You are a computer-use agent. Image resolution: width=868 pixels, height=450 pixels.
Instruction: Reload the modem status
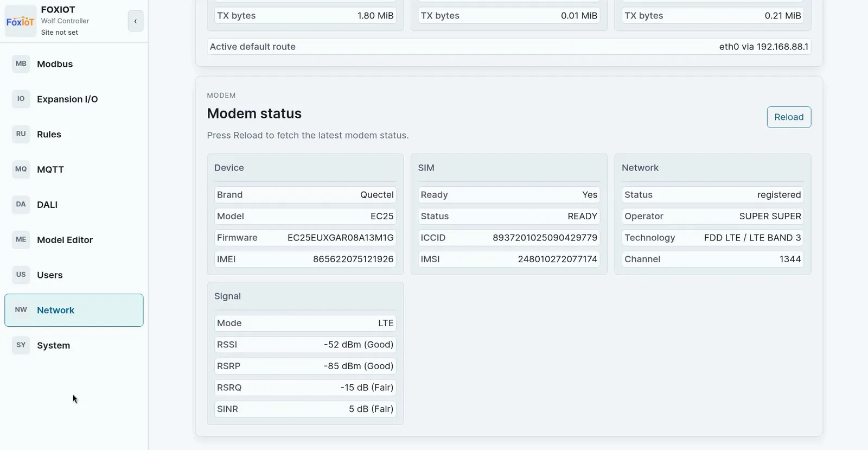pyautogui.click(x=789, y=117)
